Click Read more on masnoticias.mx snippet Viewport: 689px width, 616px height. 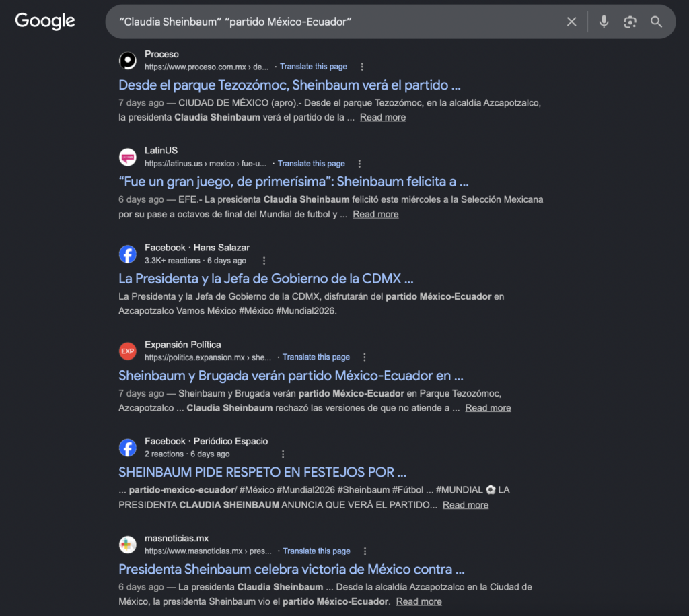click(419, 601)
